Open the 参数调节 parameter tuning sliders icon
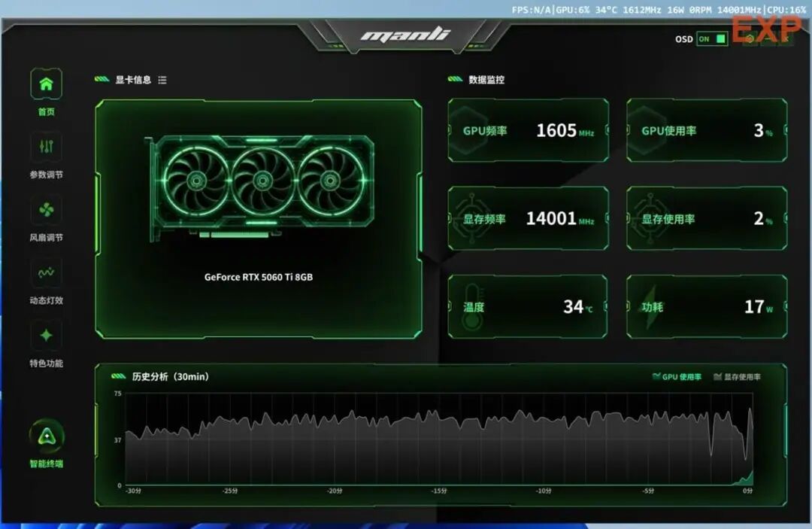 [46, 147]
